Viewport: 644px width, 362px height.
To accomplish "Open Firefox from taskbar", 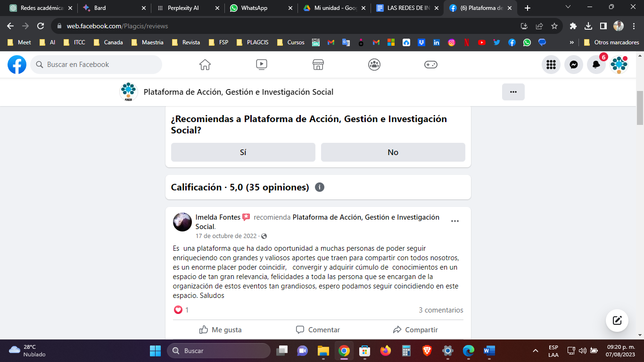I will (x=385, y=351).
